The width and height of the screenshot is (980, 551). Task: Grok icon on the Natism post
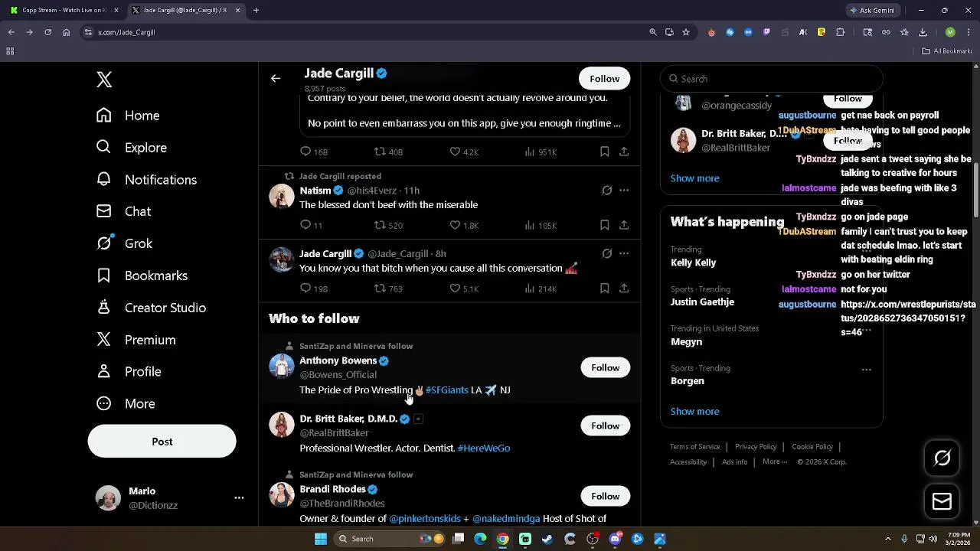click(606, 191)
